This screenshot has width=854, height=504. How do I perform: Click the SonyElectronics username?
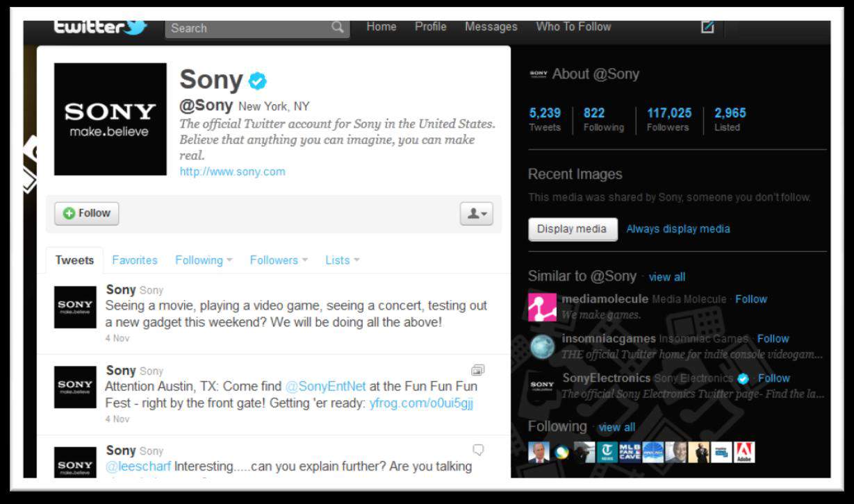pyautogui.click(x=606, y=378)
